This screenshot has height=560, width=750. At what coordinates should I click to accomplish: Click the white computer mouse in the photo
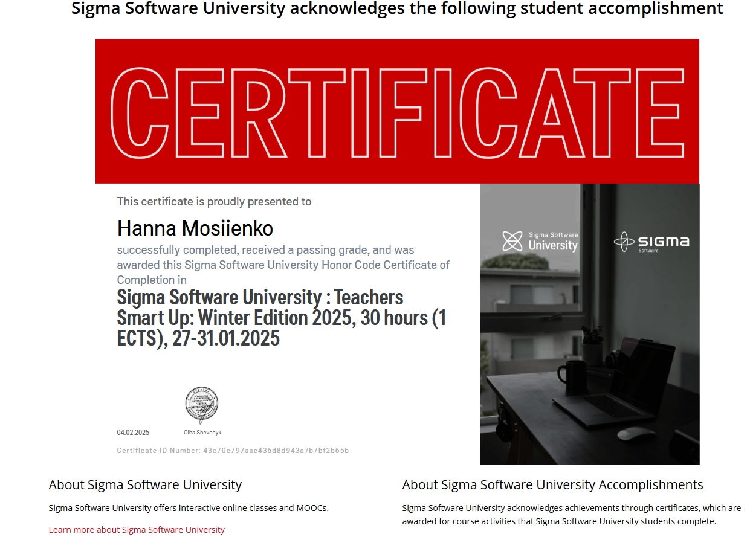[x=636, y=433]
